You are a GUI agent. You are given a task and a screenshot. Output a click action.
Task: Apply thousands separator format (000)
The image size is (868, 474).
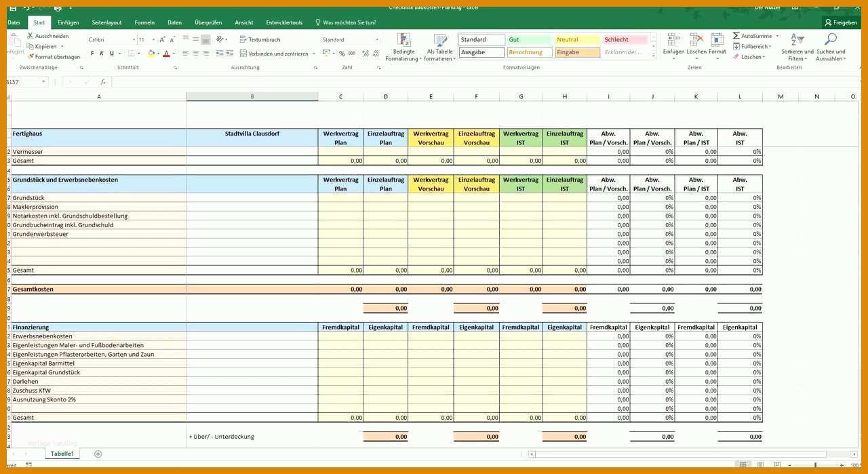click(351, 54)
